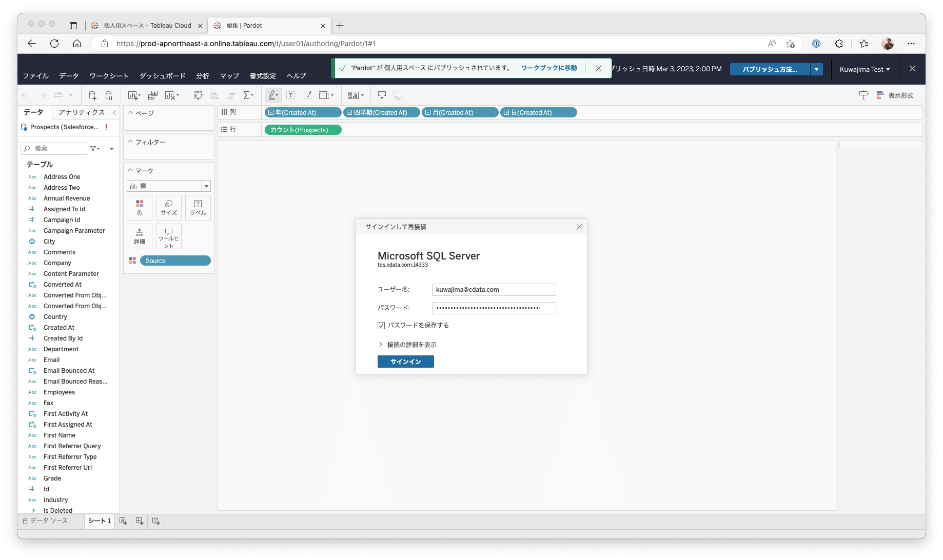943x560 pixels.
Task: Collapse the Pages shelf
Action: (130, 113)
